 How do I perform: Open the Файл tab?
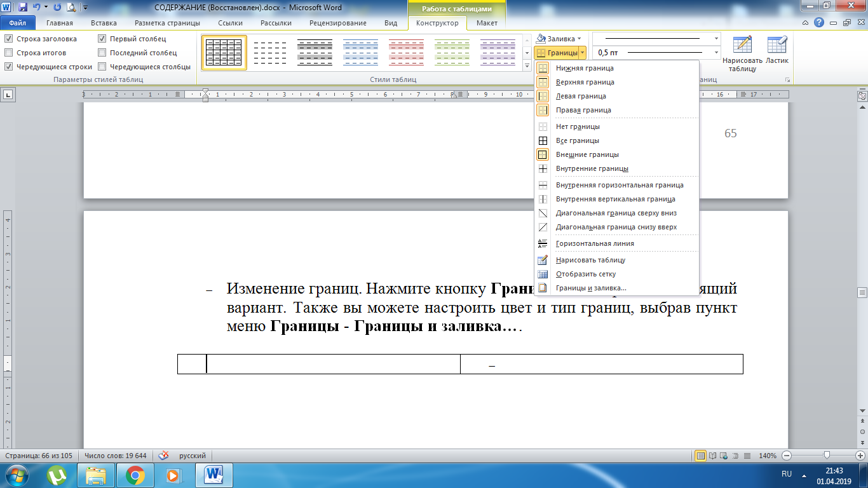coord(17,23)
